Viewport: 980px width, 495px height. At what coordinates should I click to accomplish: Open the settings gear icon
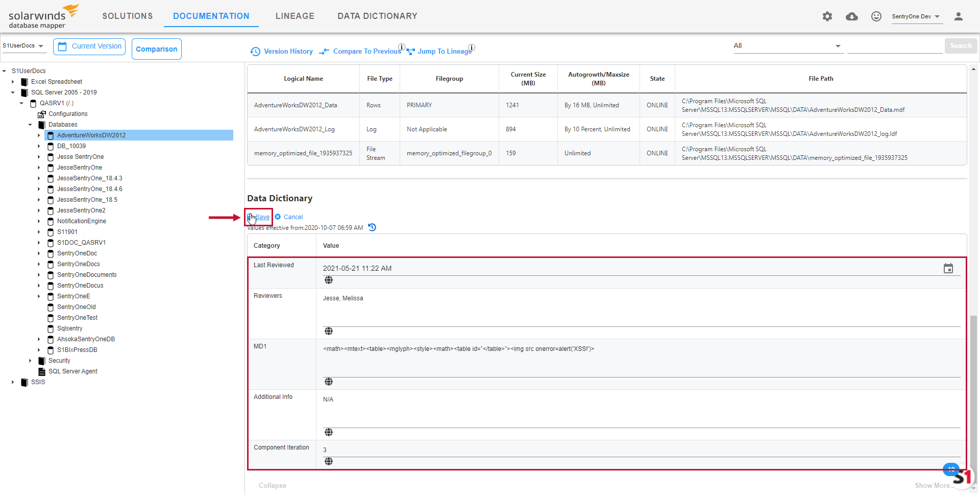pos(827,16)
